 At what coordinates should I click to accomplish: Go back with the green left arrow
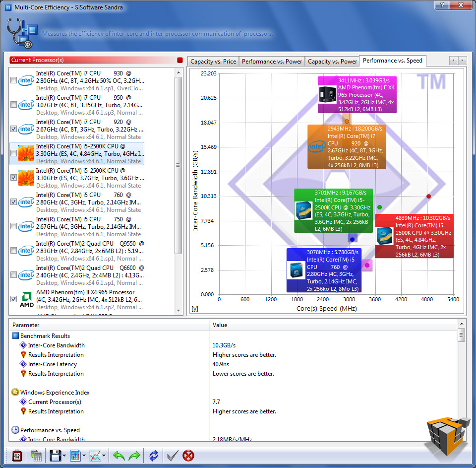click(x=119, y=456)
